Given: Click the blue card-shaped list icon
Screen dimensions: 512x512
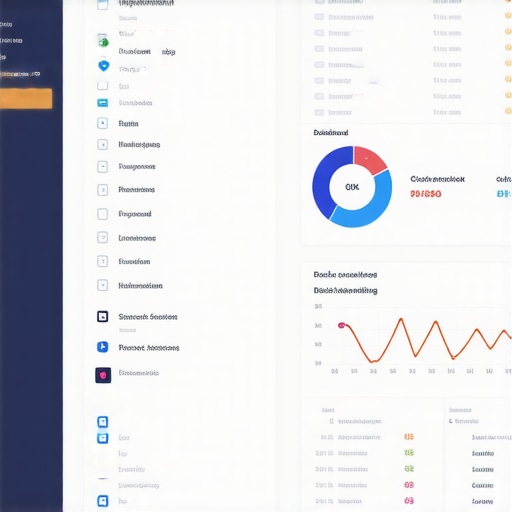Looking at the screenshot, I should [x=103, y=103].
